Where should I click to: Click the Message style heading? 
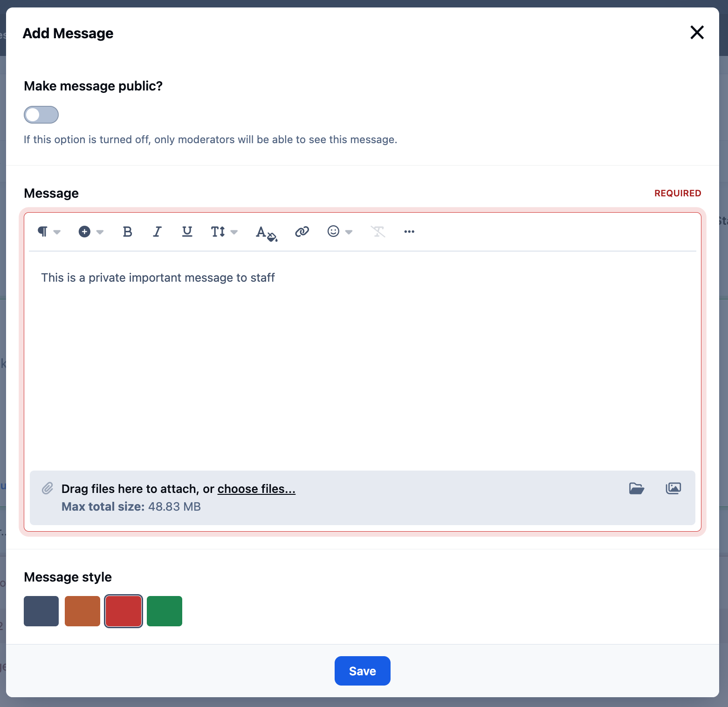(68, 577)
